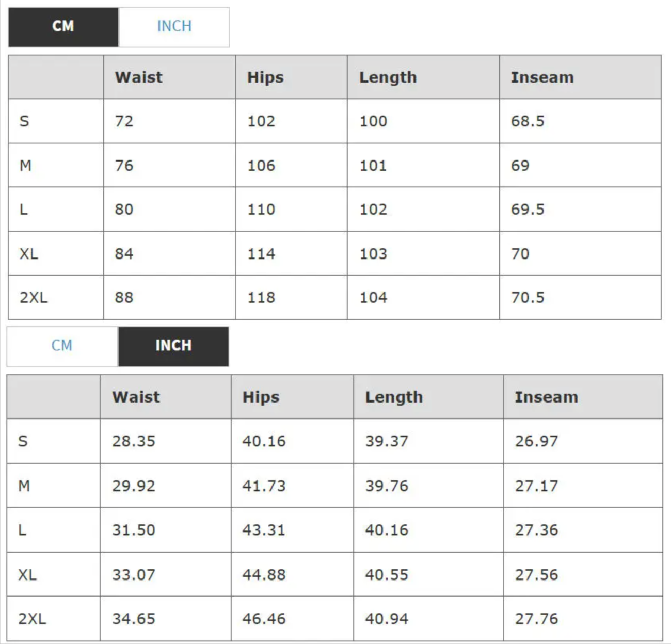The image size is (671, 644).
Task: Select the 31.50 waist cell
Action: (134, 530)
